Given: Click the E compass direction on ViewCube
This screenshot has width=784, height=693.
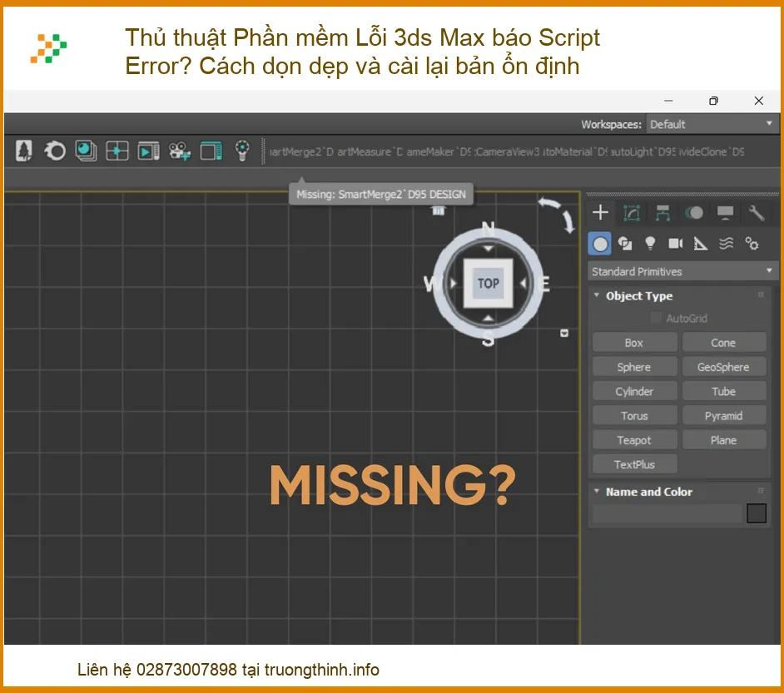Looking at the screenshot, I should (544, 284).
